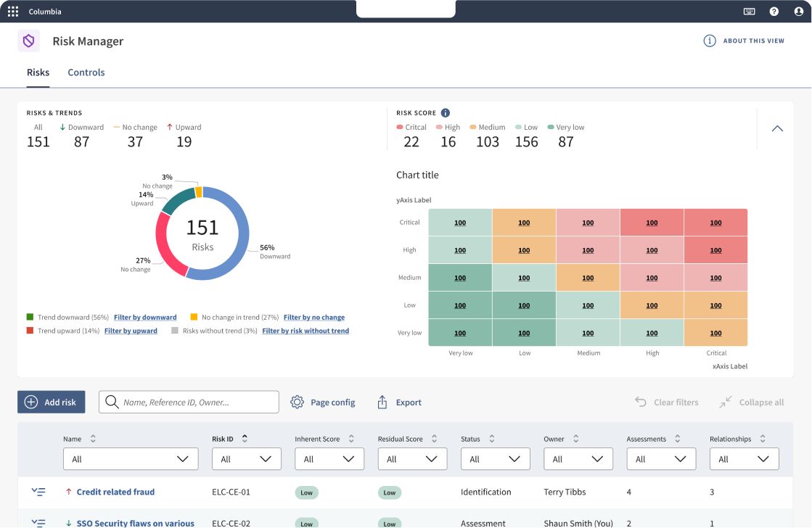The image size is (812, 528).
Task: Click the Risk Manager shield icon
Action: (28, 41)
